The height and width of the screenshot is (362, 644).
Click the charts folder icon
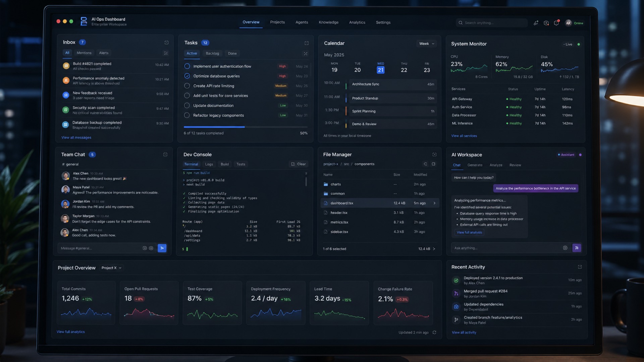(326, 184)
